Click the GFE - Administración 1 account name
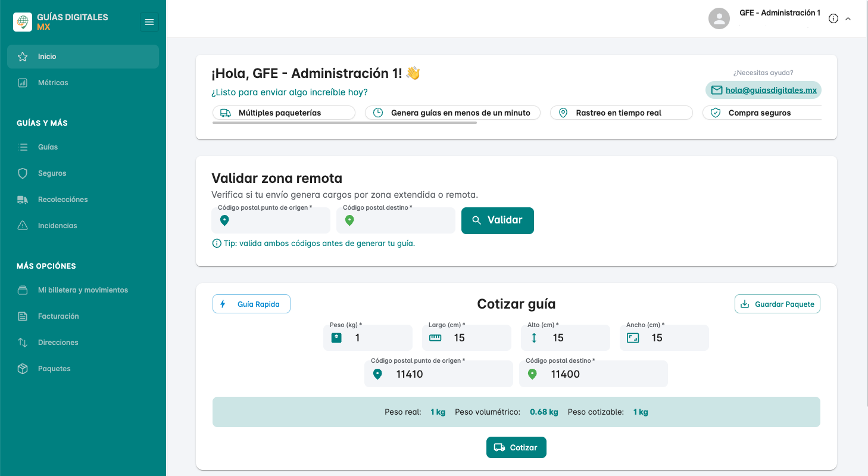 click(x=780, y=13)
